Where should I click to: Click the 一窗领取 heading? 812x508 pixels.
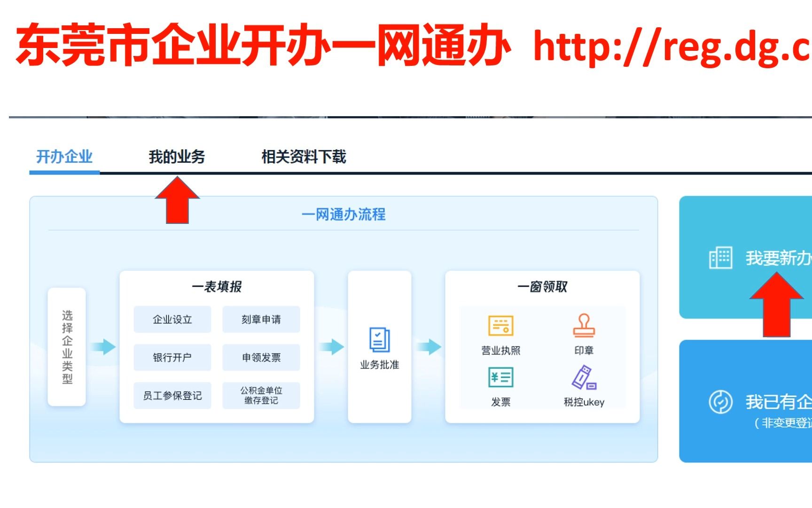point(542,286)
